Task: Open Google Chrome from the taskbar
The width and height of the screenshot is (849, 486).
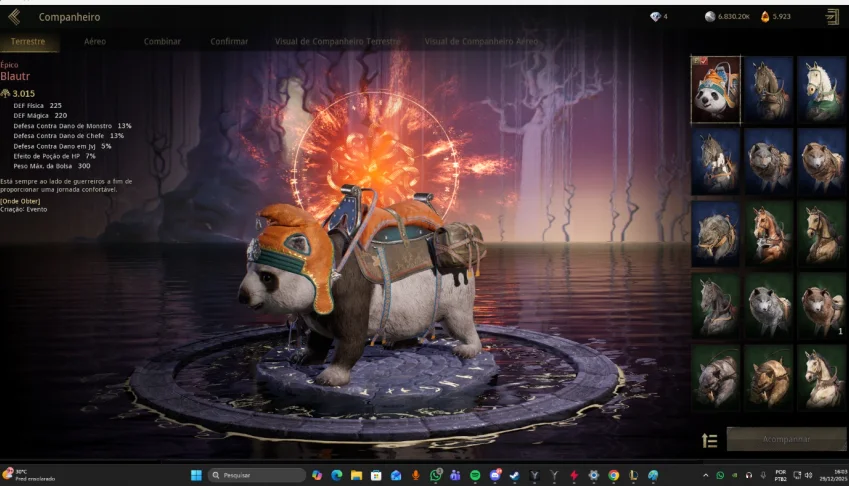Action: (613, 475)
